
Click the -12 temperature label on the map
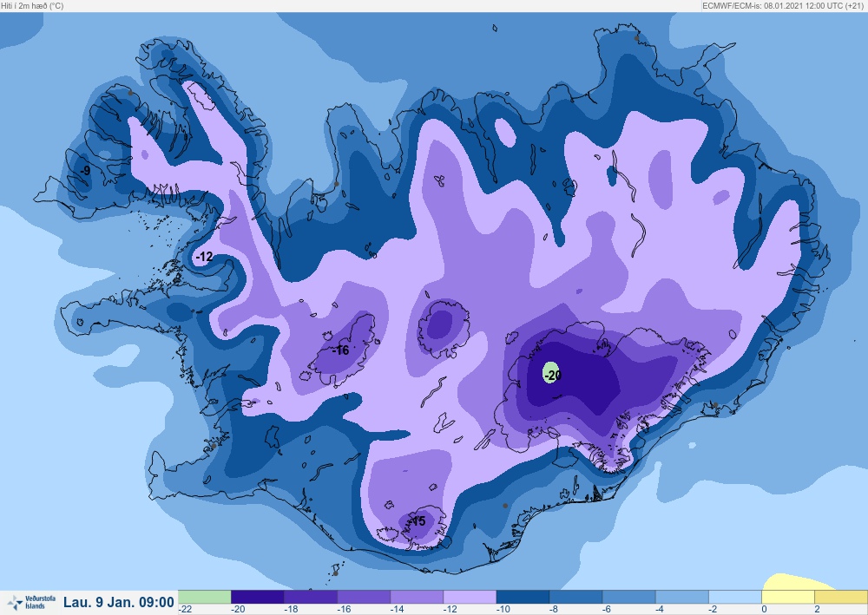point(204,257)
